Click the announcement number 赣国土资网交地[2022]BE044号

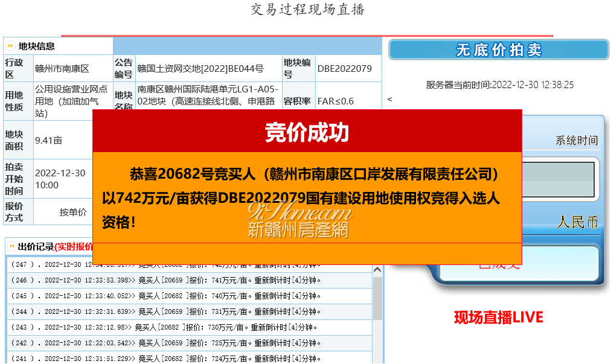tap(200, 68)
